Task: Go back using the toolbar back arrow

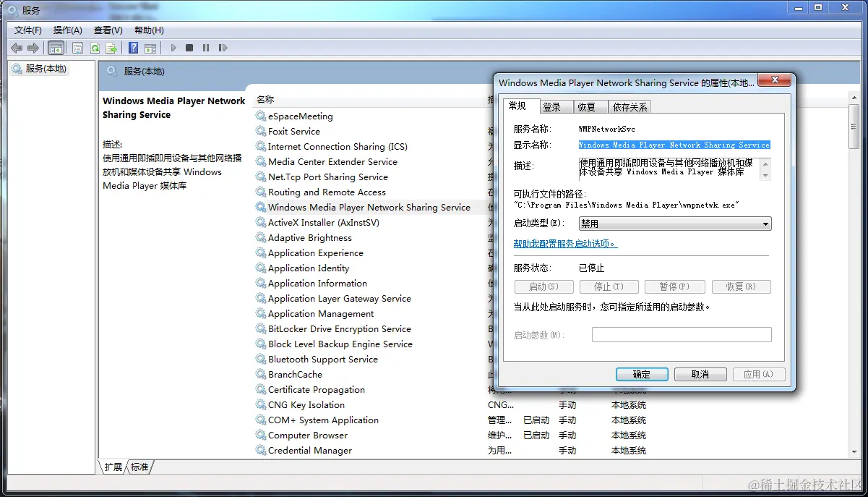Action: (17, 48)
